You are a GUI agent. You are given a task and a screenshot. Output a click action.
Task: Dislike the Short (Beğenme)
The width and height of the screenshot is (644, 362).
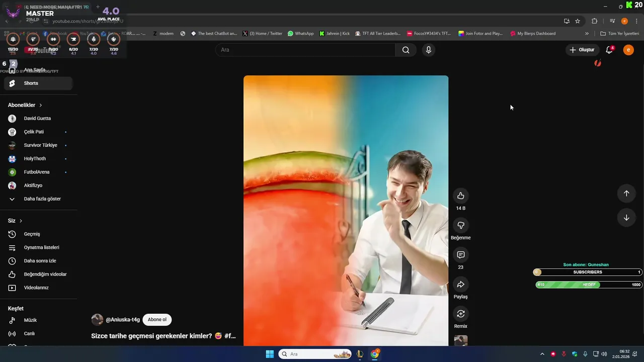[x=460, y=225]
